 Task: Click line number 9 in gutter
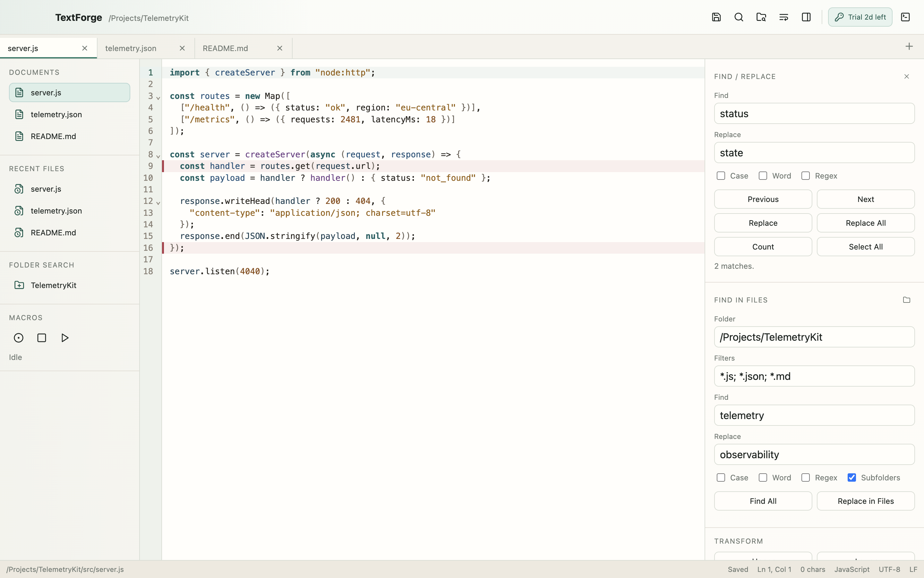[x=150, y=166]
